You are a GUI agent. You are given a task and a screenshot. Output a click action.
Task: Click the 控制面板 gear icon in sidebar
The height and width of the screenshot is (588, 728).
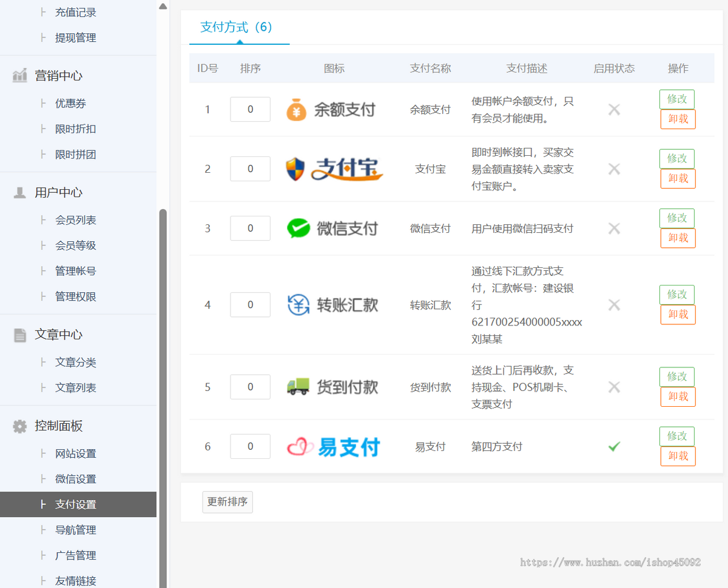coord(20,426)
